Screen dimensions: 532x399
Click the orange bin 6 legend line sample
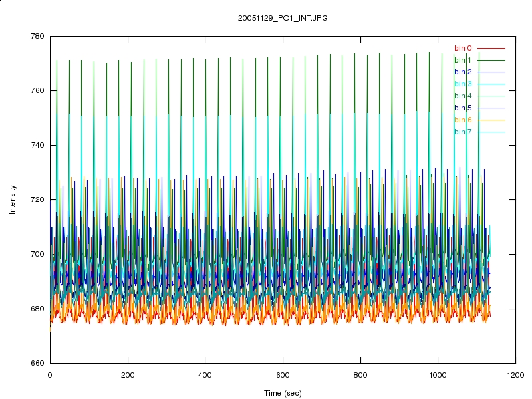click(x=491, y=120)
